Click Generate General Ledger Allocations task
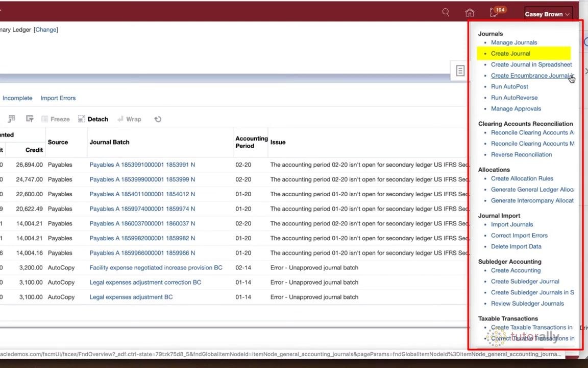The image size is (588, 368). pos(532,190)
